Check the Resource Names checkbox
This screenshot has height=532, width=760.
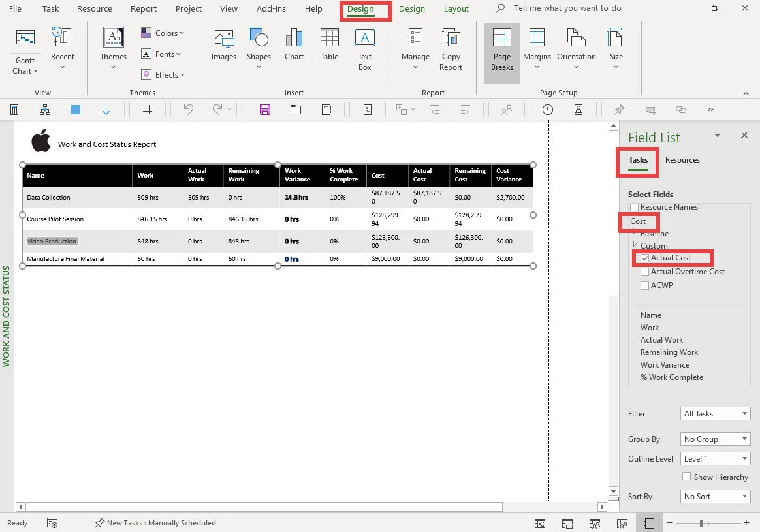(634, 208)
